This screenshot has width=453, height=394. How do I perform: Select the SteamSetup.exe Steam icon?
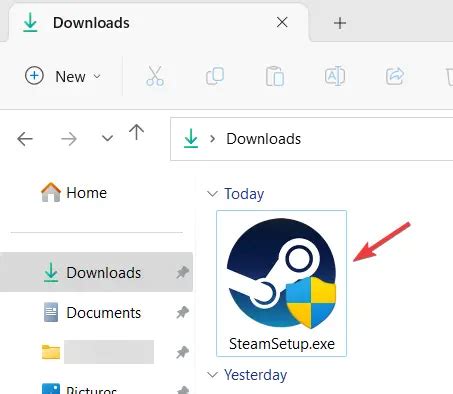282,273
